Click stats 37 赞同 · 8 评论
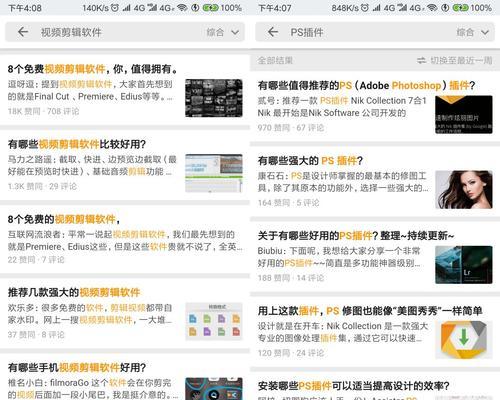The height and width of the screenshot is (400, 500). point(36,334)
